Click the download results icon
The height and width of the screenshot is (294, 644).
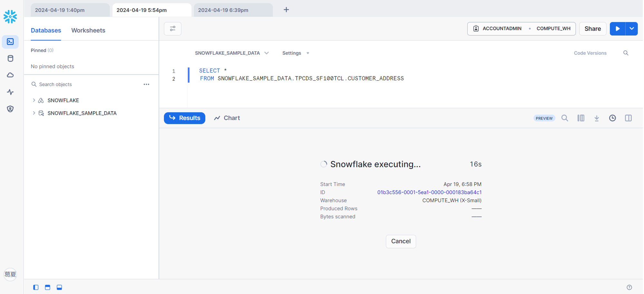(596, 118)
